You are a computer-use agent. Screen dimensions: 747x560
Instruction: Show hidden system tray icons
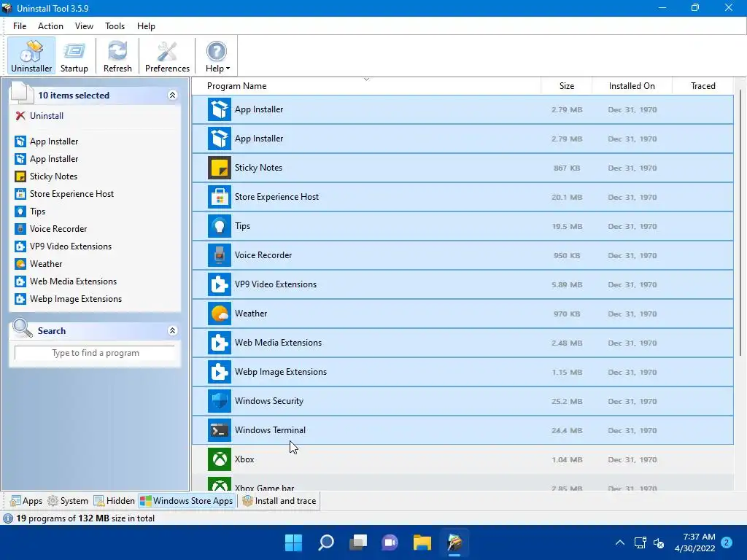point(620,542)
